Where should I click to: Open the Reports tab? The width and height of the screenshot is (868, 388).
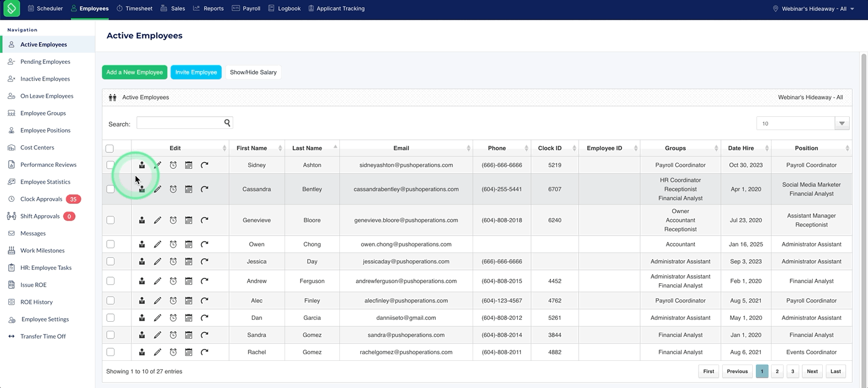tap(209, 9)
